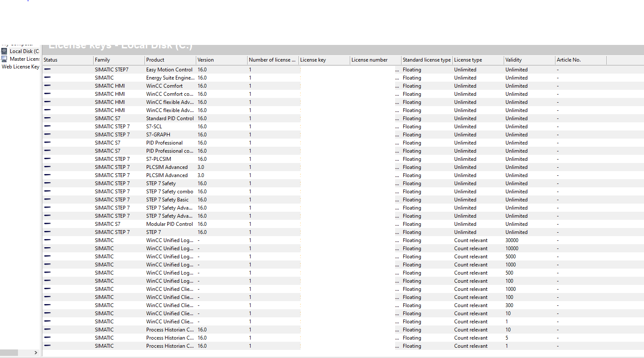Click status icon of S7-SCL row
This screenshot has width=644, height=358.
[x=47, y=126]
